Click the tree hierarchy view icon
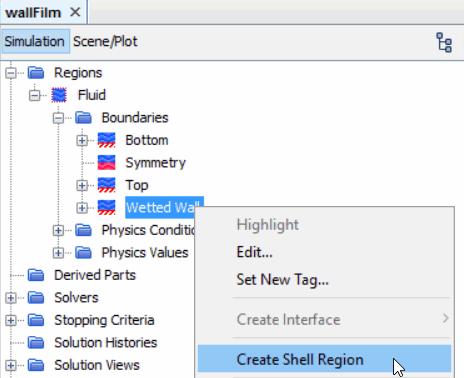464x378 pixels. tap(444, 42)
